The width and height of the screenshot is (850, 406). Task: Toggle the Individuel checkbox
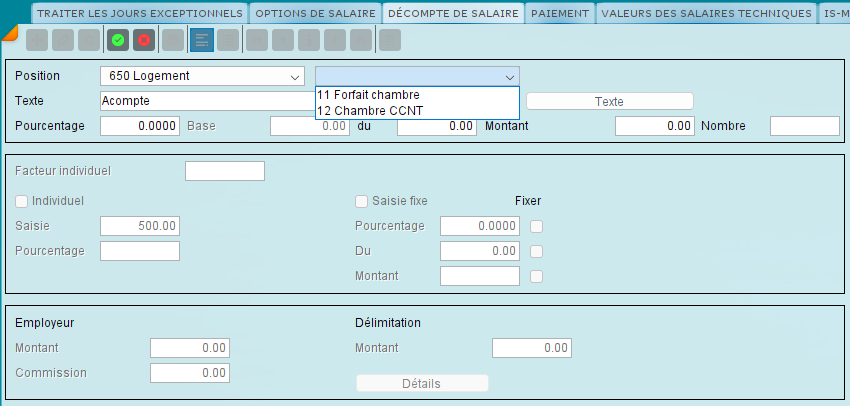click(x=21, y=201)
